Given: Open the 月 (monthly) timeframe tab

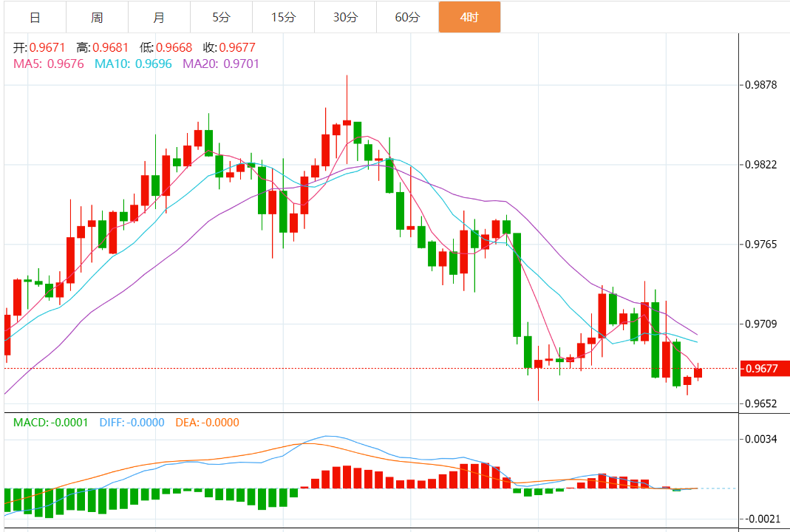Looking at the screenshot, I should pyautogui.click(x=159, y=17).
